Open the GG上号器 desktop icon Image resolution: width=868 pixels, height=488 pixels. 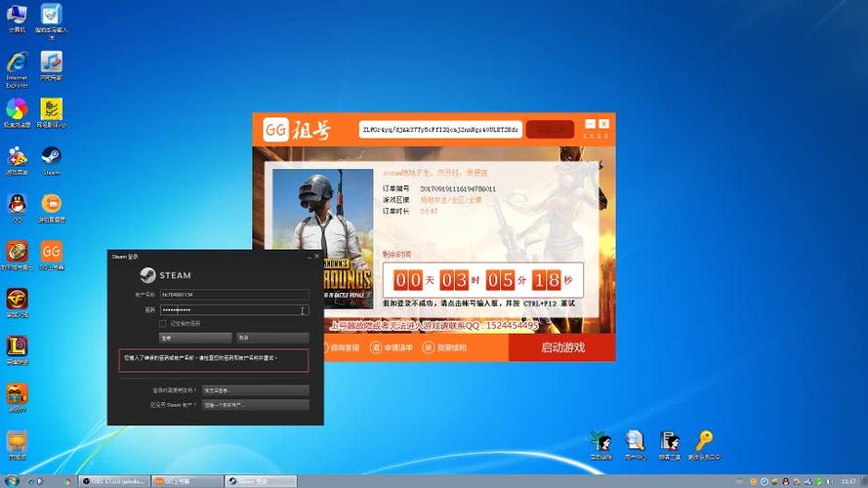(51, 256)
